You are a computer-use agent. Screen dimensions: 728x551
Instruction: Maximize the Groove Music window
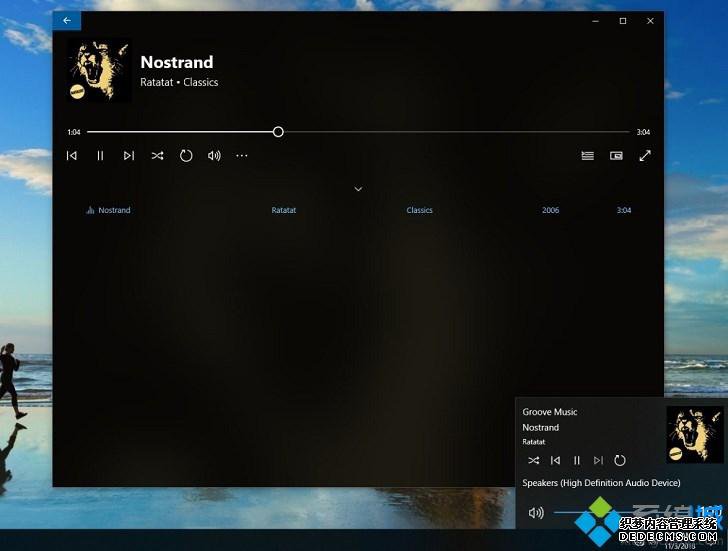coord(623,21)
